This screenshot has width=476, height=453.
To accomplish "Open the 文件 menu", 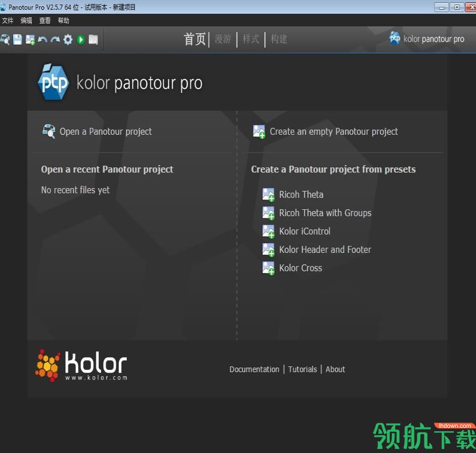I will tap(7, 20).
